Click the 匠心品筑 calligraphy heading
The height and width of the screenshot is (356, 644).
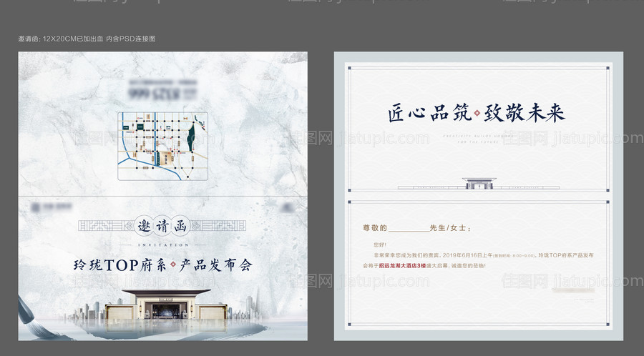pyautogui.click(x=429, y=114)
